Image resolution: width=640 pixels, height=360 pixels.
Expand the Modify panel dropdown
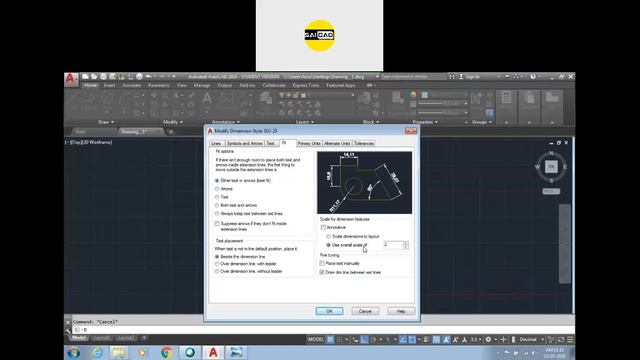173,122
